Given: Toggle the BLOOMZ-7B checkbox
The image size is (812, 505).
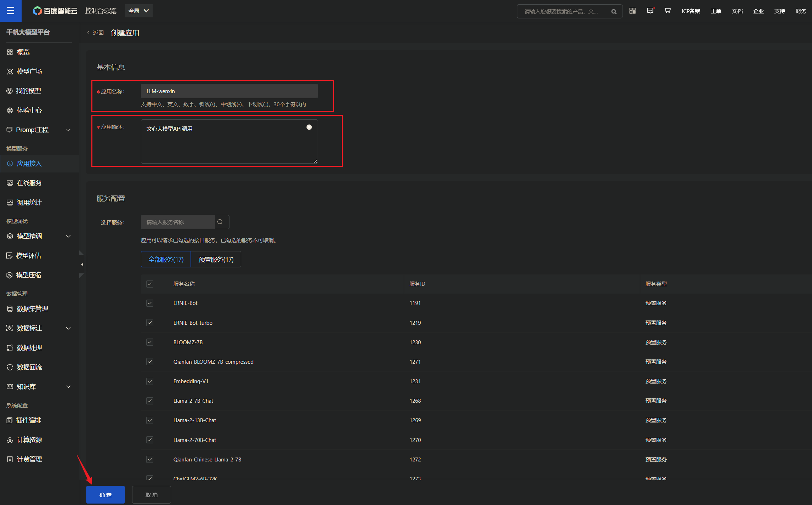Looking at the screenshot, I should click(150, 342).
